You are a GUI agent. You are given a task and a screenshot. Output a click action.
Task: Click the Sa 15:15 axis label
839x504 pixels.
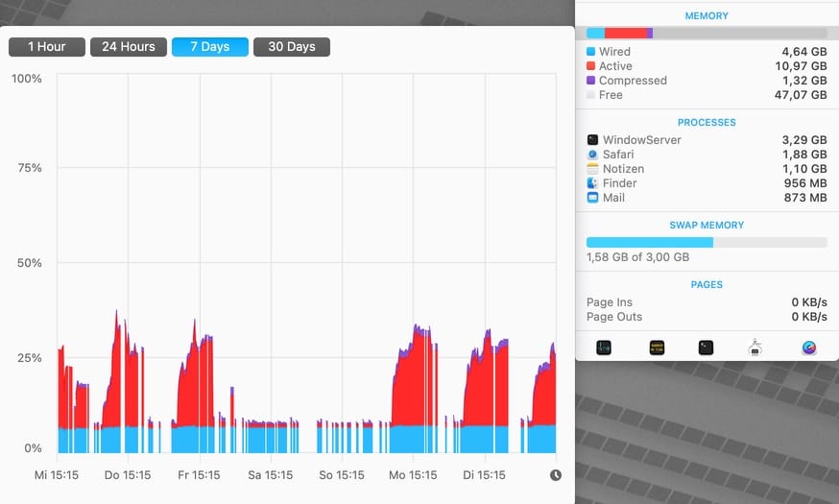pyautogui.click(x=270, y=475)
